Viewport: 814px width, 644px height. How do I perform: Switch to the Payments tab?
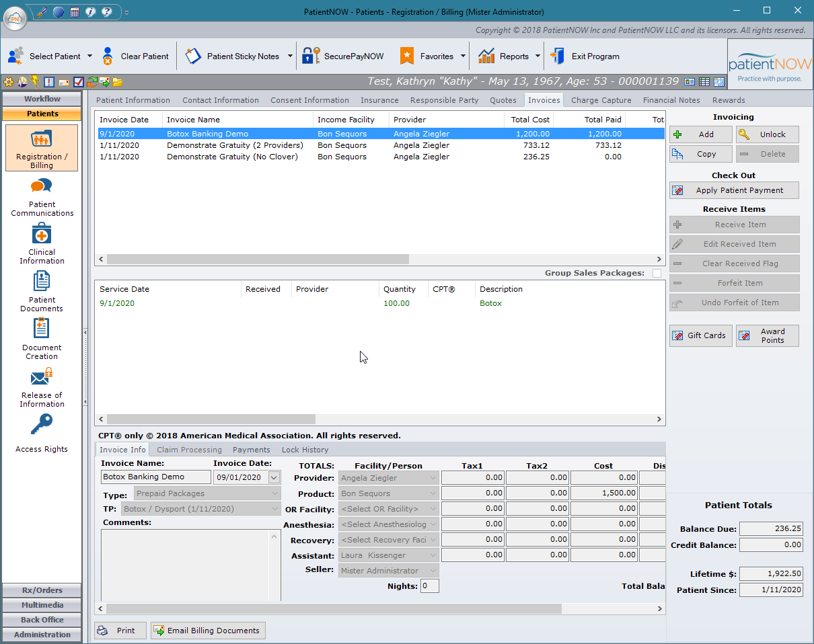pos(252,450)
